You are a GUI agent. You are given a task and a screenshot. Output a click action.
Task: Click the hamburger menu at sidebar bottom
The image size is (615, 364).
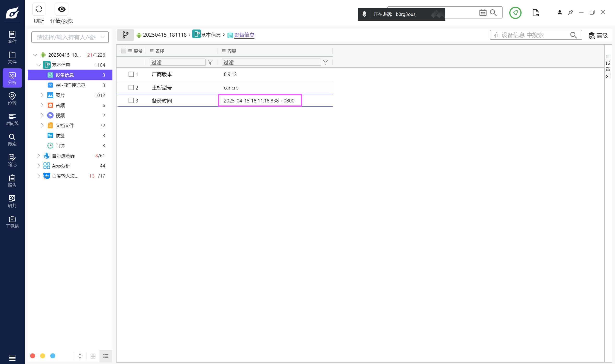click(x=12, y=358)
